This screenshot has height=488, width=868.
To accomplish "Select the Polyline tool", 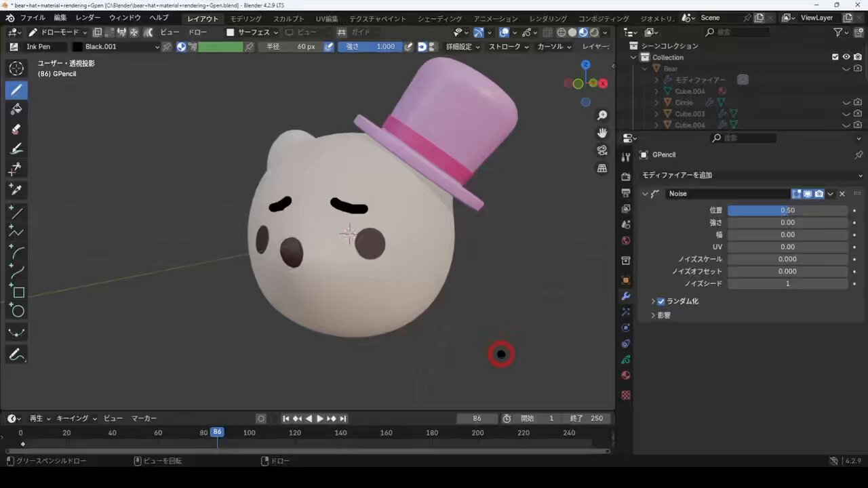I will point(17,232).
